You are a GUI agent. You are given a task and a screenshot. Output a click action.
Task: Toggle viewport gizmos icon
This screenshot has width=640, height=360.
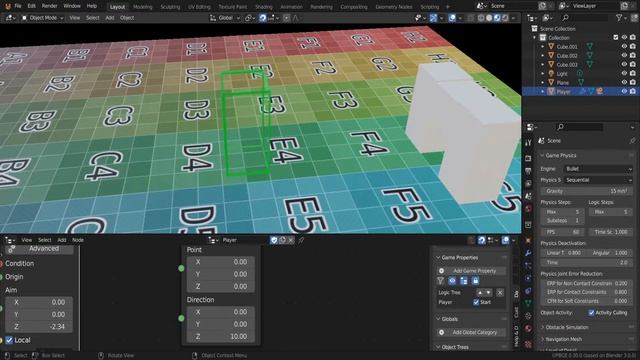tap(433, 18)
